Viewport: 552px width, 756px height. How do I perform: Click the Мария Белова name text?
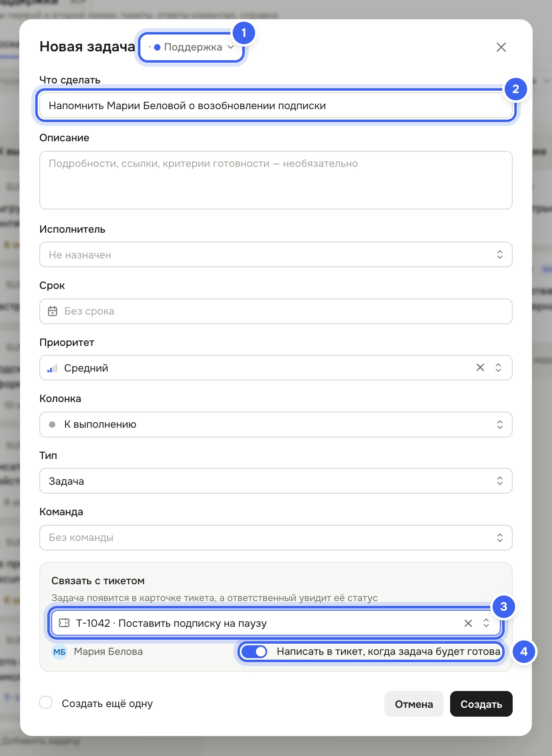coord(108,652)
